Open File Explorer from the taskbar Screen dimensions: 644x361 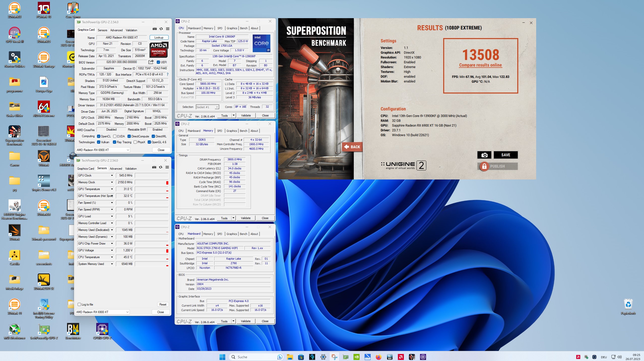pos(290,357)
